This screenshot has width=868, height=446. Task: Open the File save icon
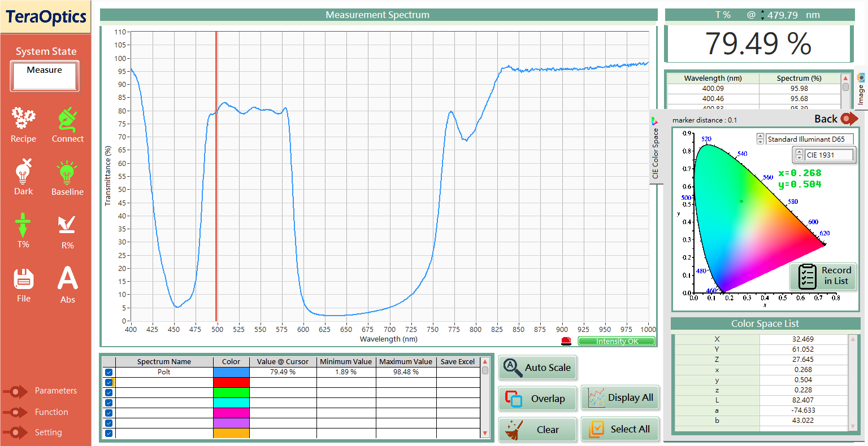(x=23, y=279)
